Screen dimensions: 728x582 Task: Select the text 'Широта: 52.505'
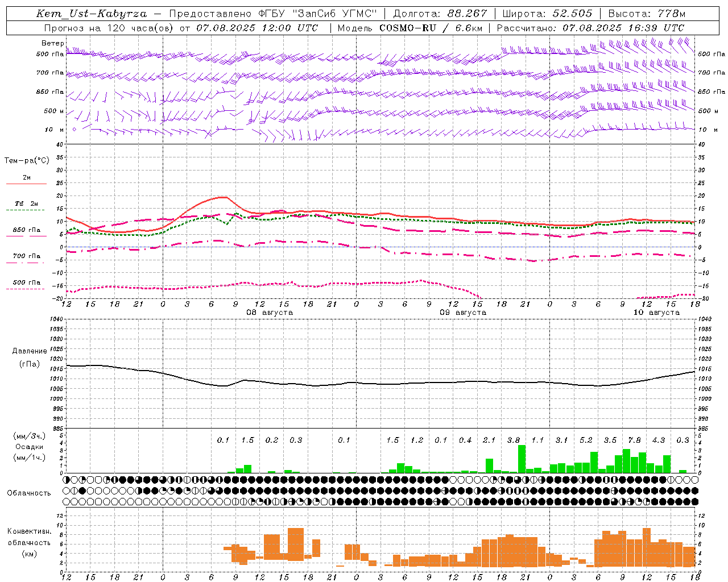click(547, 14)
